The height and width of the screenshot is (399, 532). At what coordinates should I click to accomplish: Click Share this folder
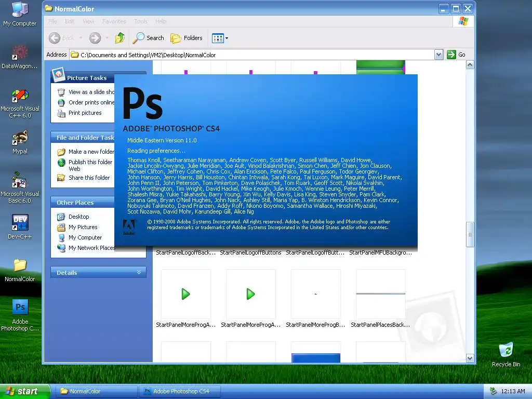coord(84,178)
